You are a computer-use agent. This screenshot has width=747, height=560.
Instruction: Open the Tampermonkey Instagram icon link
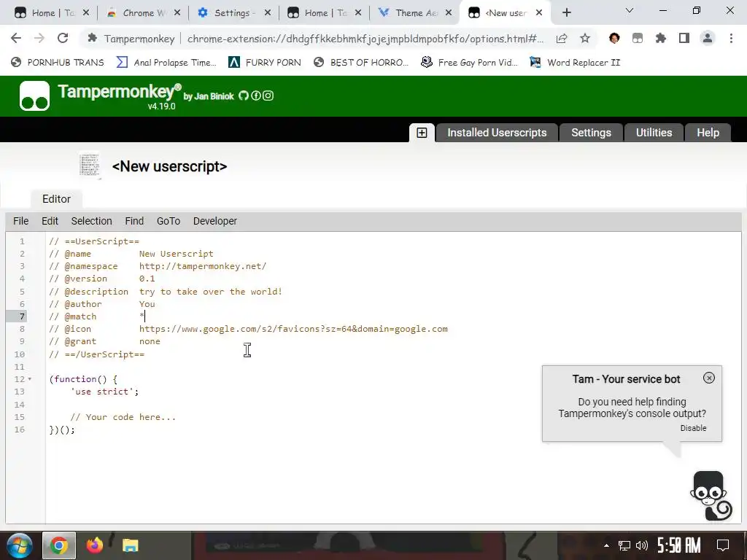tap(268, 96)
